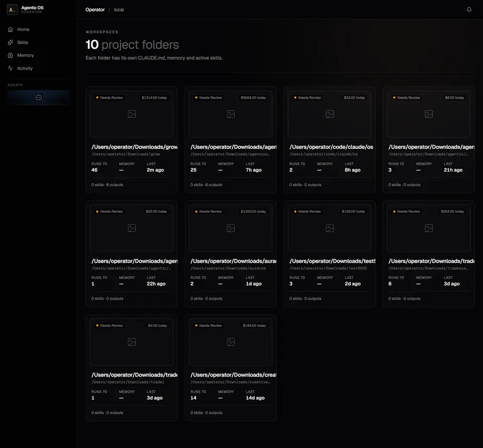Click runs count 46 on grow card

[x=94, y=170]
